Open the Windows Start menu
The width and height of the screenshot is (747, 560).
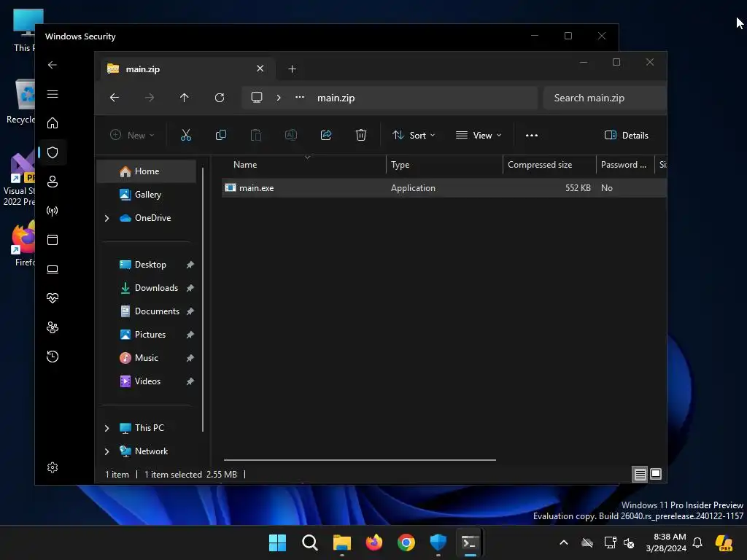pos(277,542)
